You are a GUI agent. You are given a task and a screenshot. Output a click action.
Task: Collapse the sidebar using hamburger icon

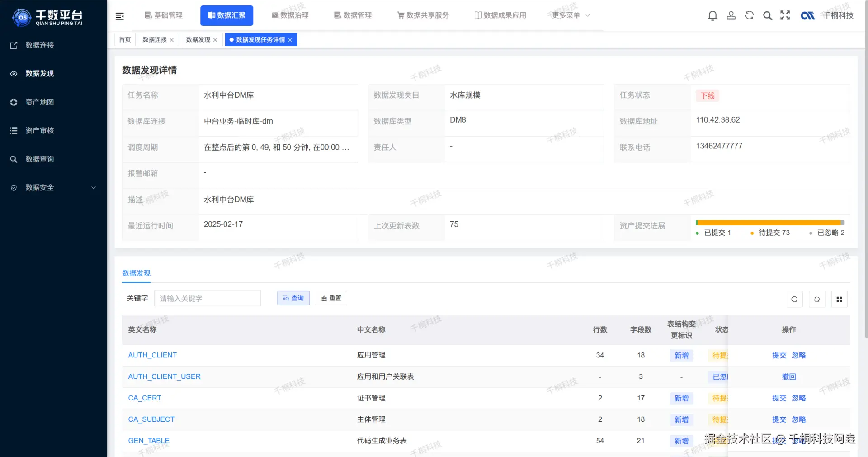[x=120, y=15]
